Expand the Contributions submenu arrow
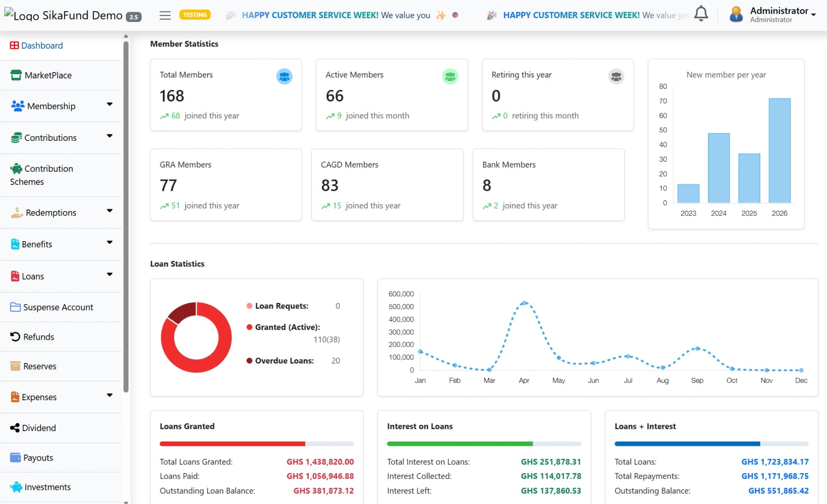Viewport: 827px width, 504px height. point(110,136)
